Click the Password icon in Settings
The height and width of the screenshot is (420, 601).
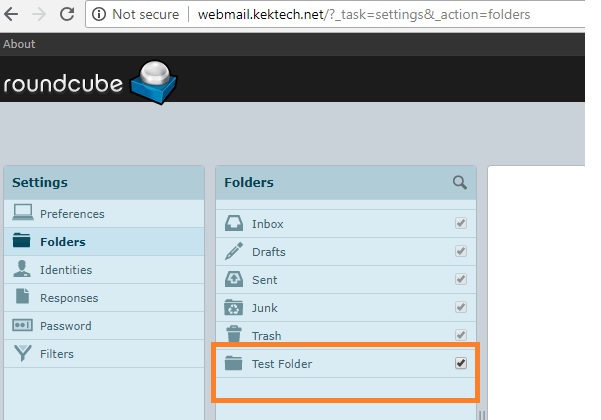(22, 326)
